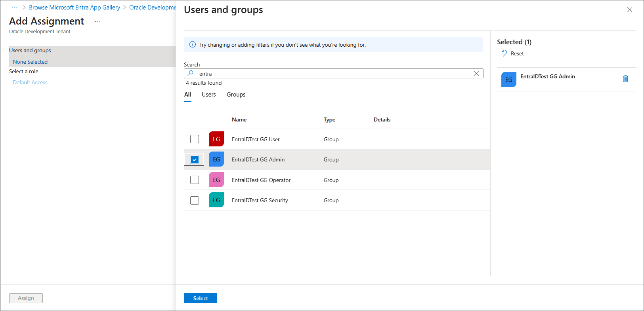Check the EntraIDTest GG Operator checkbox
The width and height of the screenshot is (644, 311).
(195, 180)
